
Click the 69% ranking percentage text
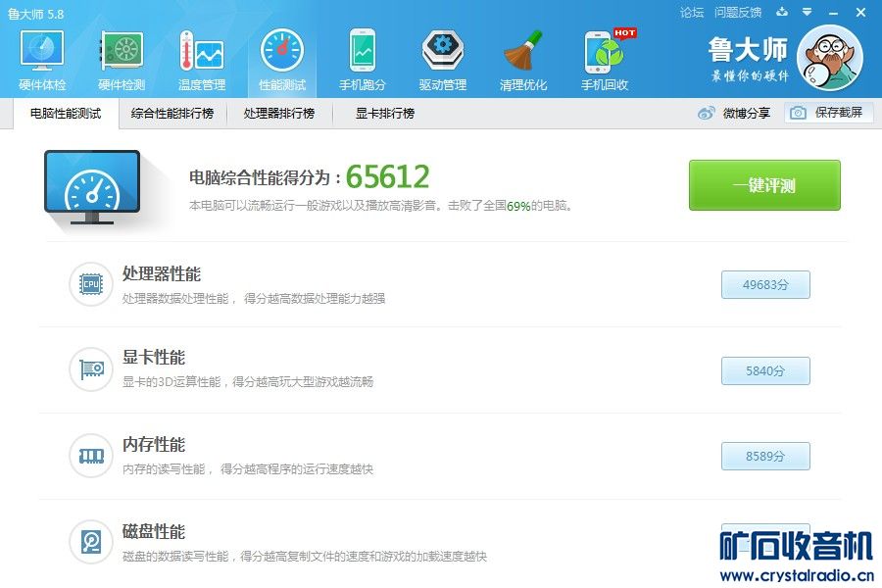point(518,206)
